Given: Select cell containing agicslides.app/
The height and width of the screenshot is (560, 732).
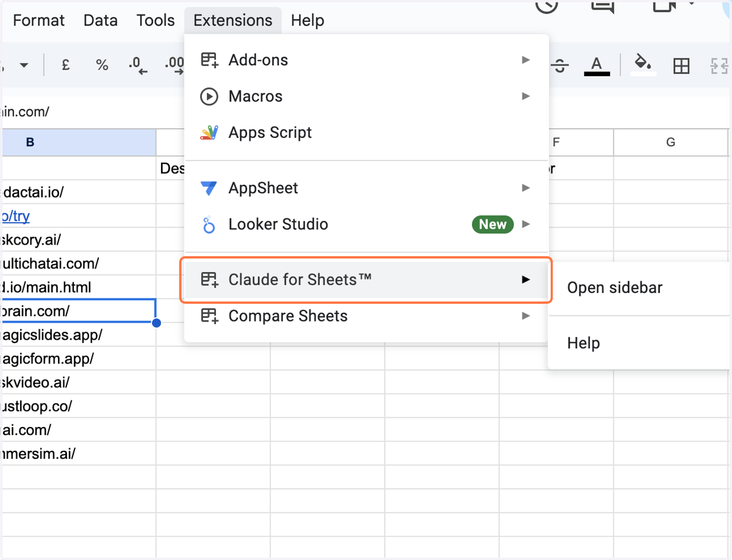Looking at the screenshot, I should [79, 335].
